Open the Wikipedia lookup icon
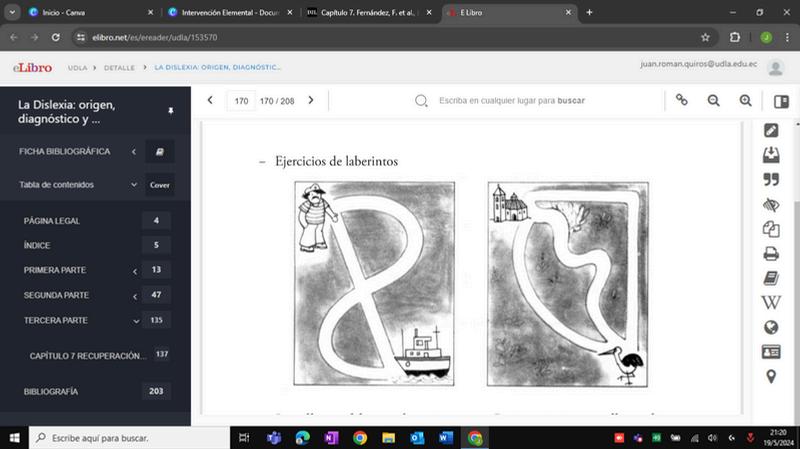Viewport: 800px width, 449px height. click(x=771, y=303)
